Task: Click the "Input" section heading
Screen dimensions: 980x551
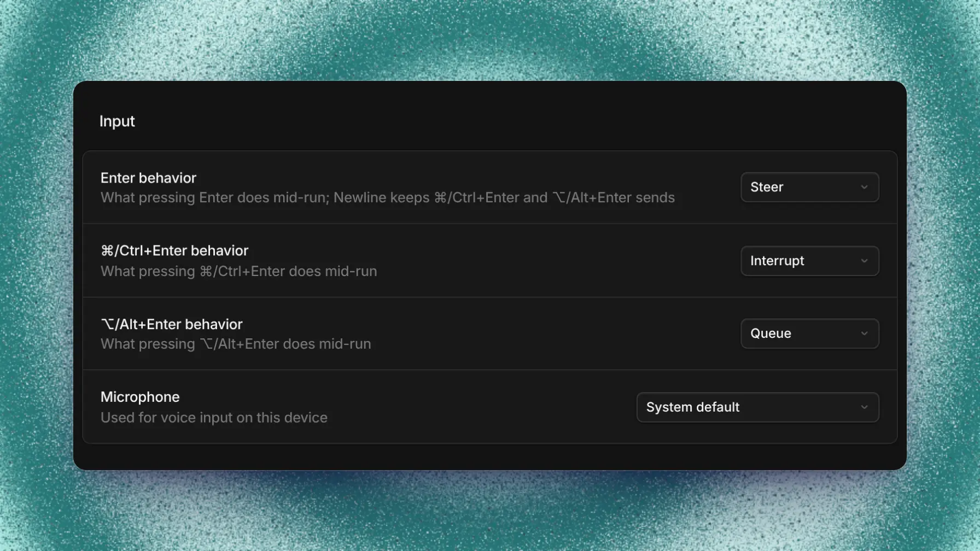Action: [117, 121]
